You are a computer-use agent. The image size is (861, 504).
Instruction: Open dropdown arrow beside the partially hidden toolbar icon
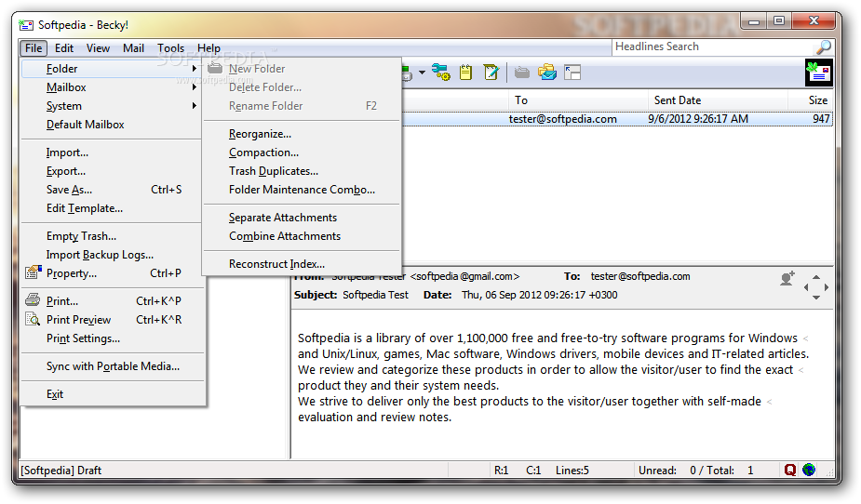click(x=422, y=73)
